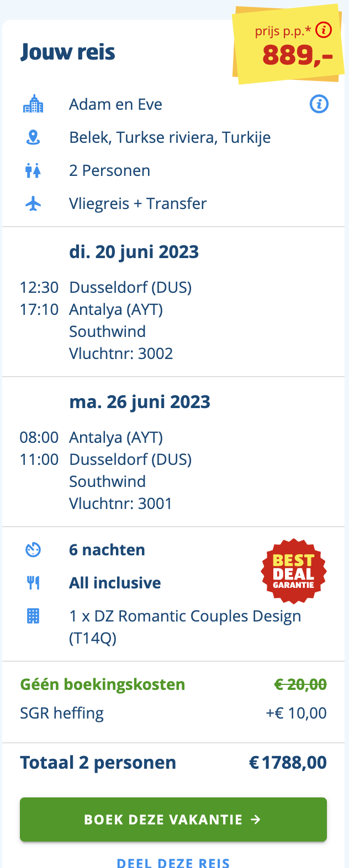The image size is (349, 868).
Task: Click the hotel building icon
Action: coord(33,104)
